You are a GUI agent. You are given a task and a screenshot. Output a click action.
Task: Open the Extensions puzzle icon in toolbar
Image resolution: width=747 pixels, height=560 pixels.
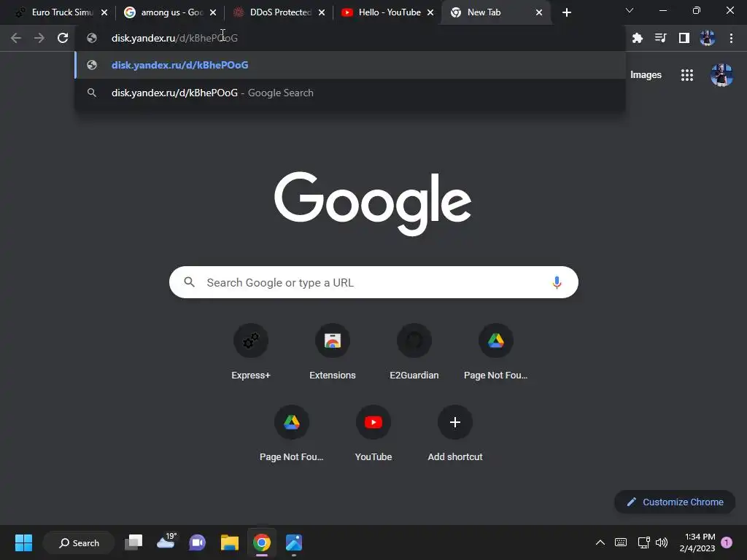click(x=638, y=38)
